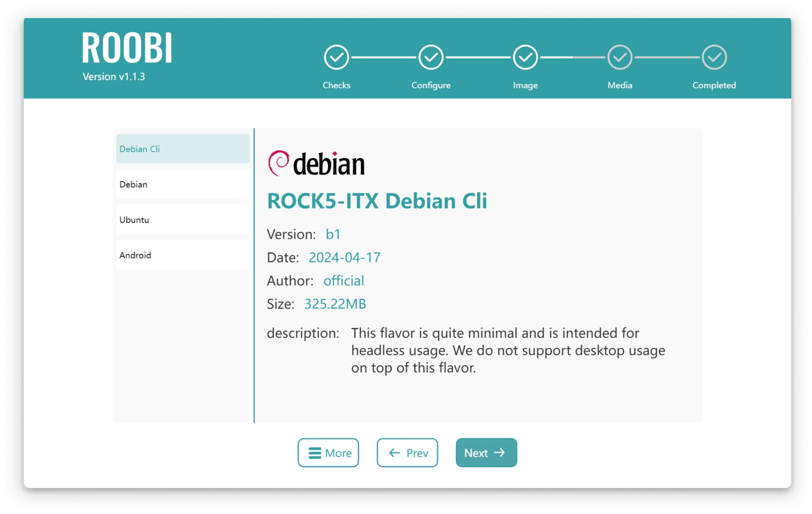Viewport: 812px width, 514px height.
Task: Click the author value official
Action: tap(343, 280)
